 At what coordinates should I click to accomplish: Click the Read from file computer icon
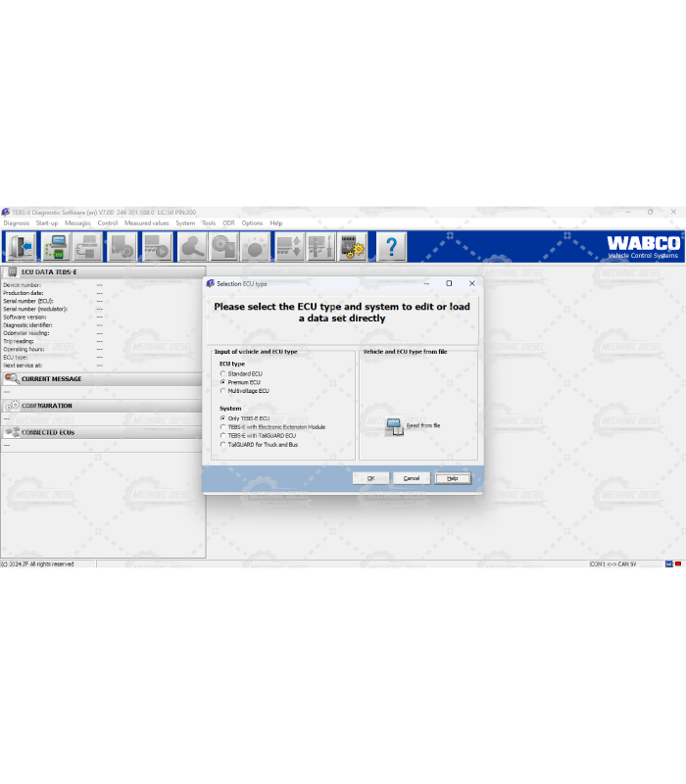pos(394,426)
